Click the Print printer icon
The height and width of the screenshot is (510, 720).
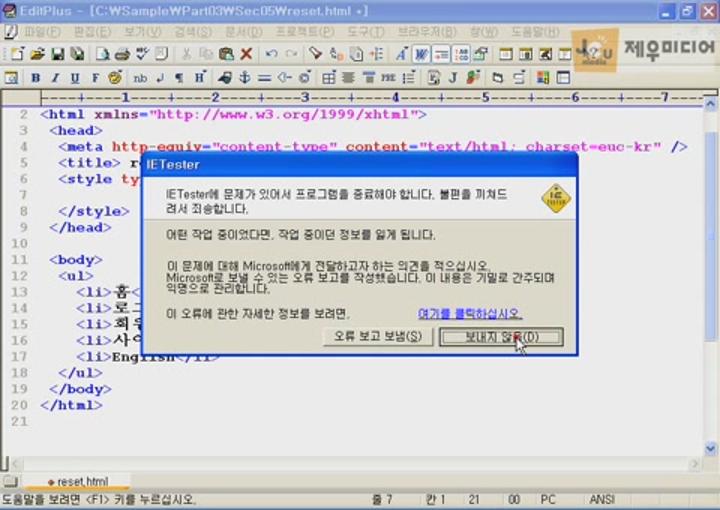pos(122,54)
